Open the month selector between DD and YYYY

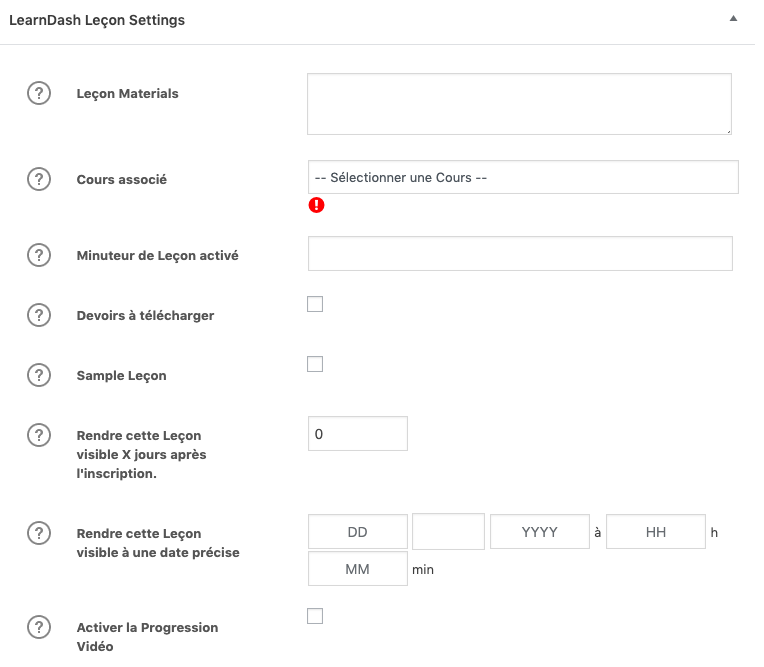[448, 532]
